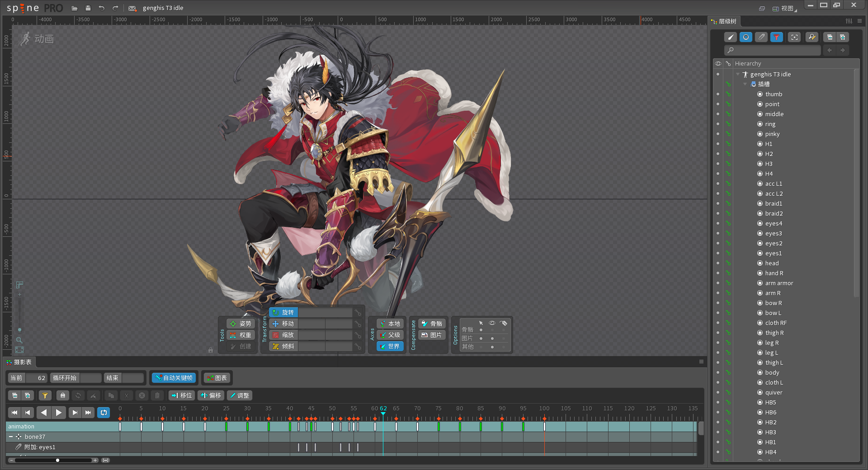Toggle key icon for body slot
The height and width of the screenshot is (470, 868).
728,372
